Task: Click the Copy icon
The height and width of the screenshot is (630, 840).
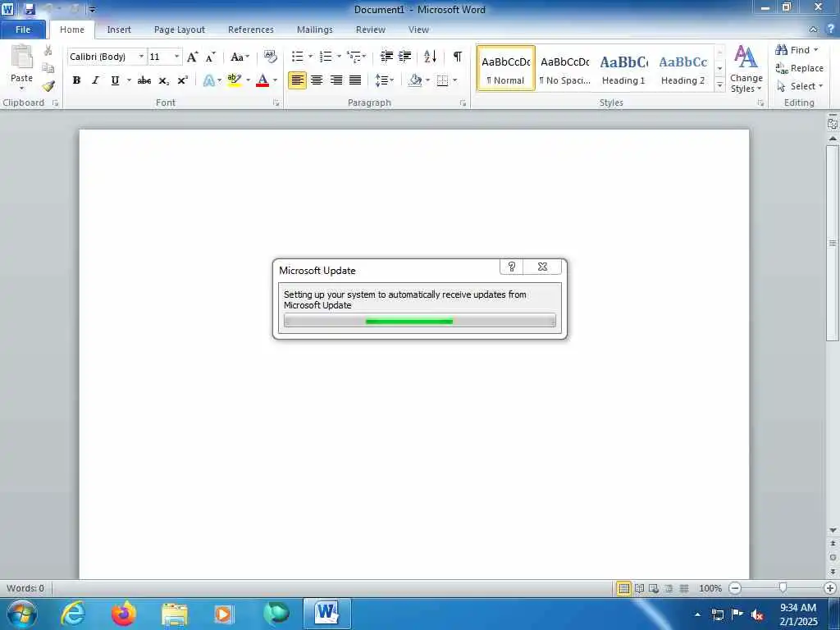Action: [48, 68]
